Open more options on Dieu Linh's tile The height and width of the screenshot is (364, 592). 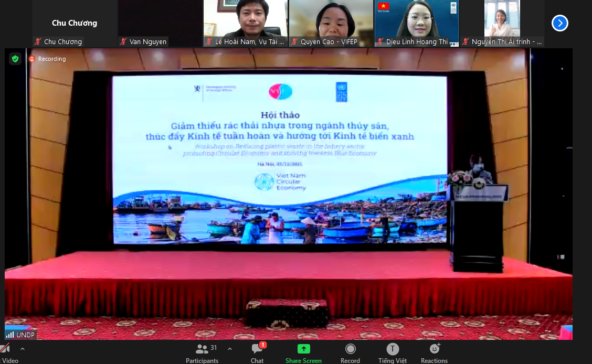453,44
